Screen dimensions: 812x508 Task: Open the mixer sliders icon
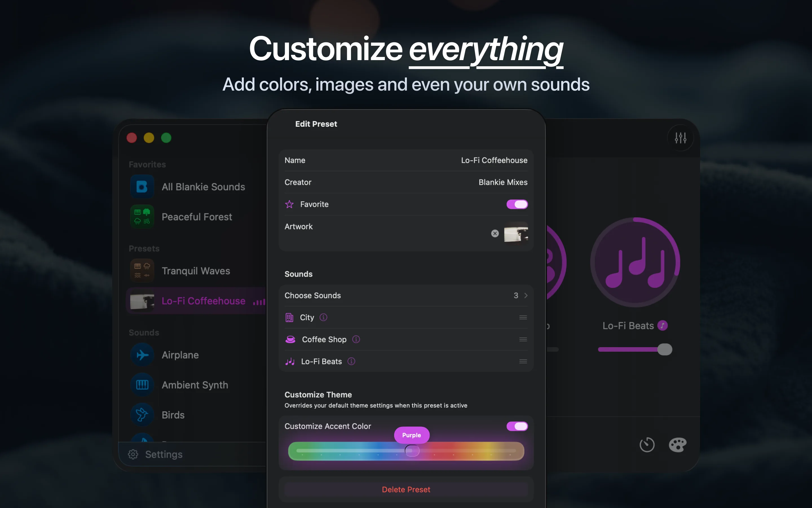pos(680,138)
